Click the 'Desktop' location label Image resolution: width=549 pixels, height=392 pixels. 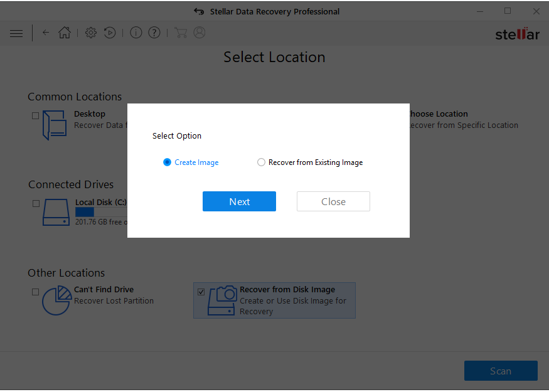pos(90,114)
